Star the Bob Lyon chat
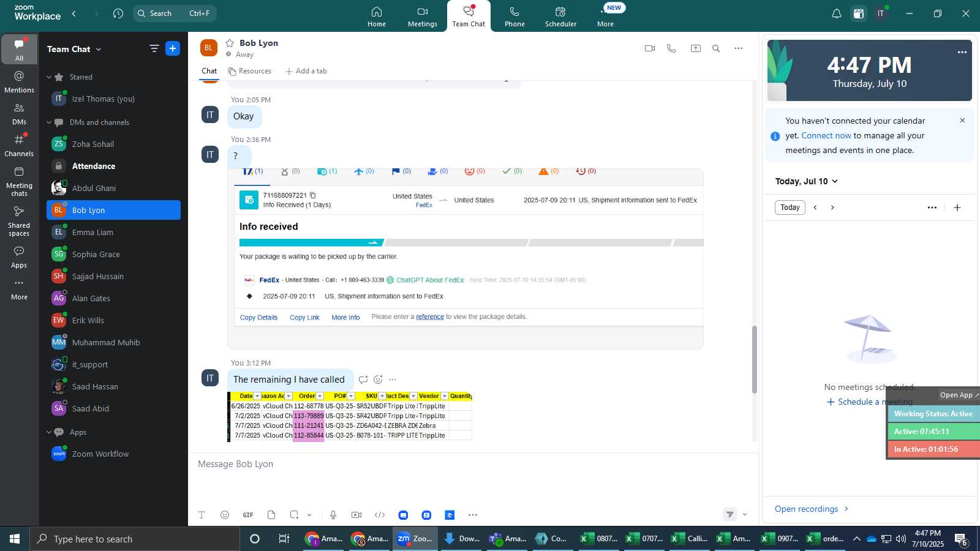Image resolution: width=980 pixels, height=551 pixels. tap(230, 43)
